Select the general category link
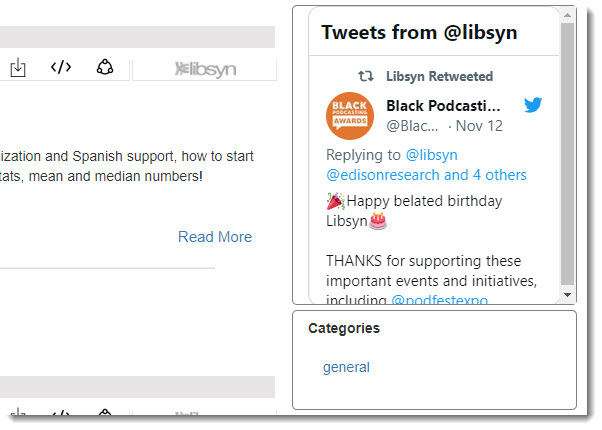This screenshot has width=602, height=430. point(346,367)
